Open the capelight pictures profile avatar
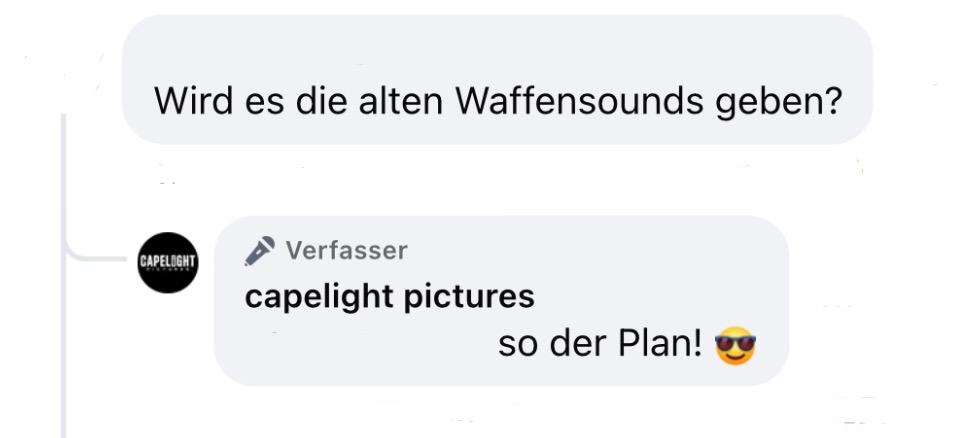Image resolution: width=976 pixels, height=438 pixels. pyautogui.click(x=167, y=263)
